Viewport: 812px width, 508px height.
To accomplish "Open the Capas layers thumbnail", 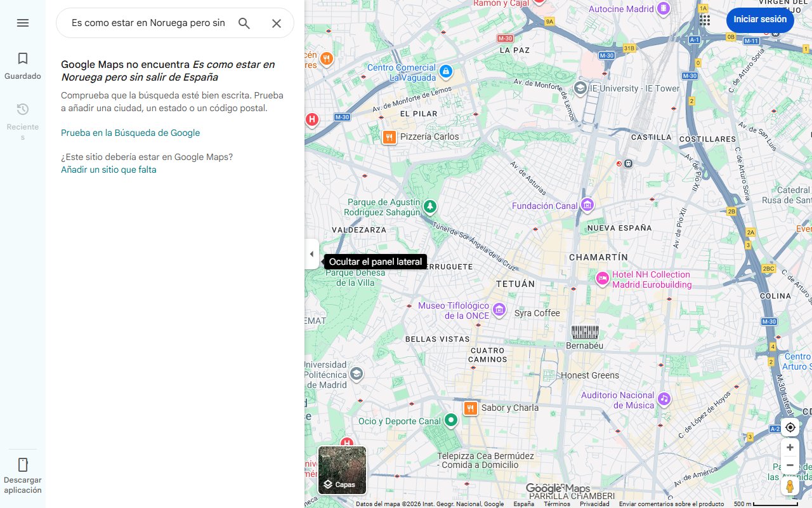I will (x=342, y=471).
